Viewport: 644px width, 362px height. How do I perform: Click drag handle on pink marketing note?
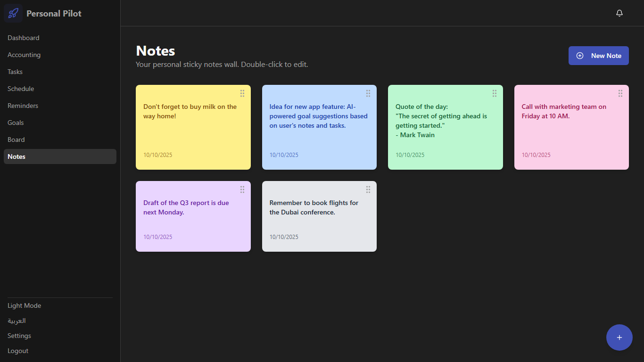click(x=620, y=93)
